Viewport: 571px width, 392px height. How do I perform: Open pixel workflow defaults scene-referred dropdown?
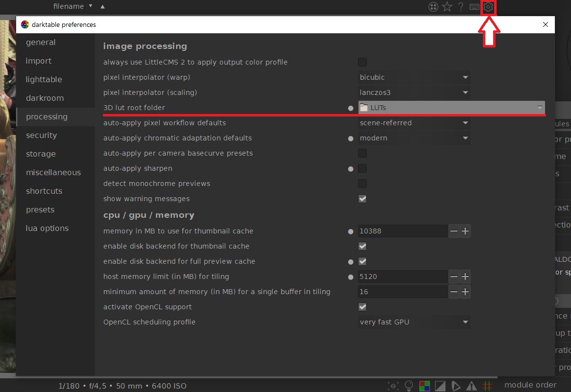414,123
